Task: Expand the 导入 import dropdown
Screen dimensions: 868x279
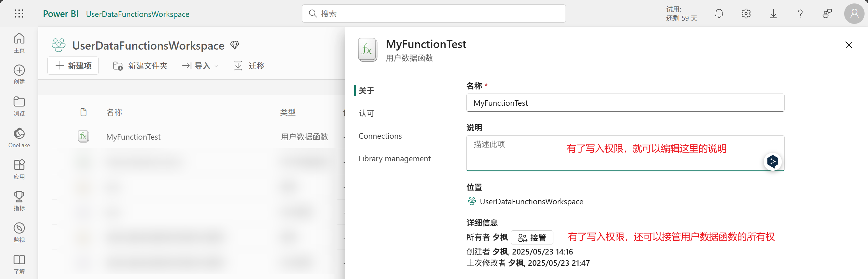Action: pyautogui.click(x=201, y=66)
